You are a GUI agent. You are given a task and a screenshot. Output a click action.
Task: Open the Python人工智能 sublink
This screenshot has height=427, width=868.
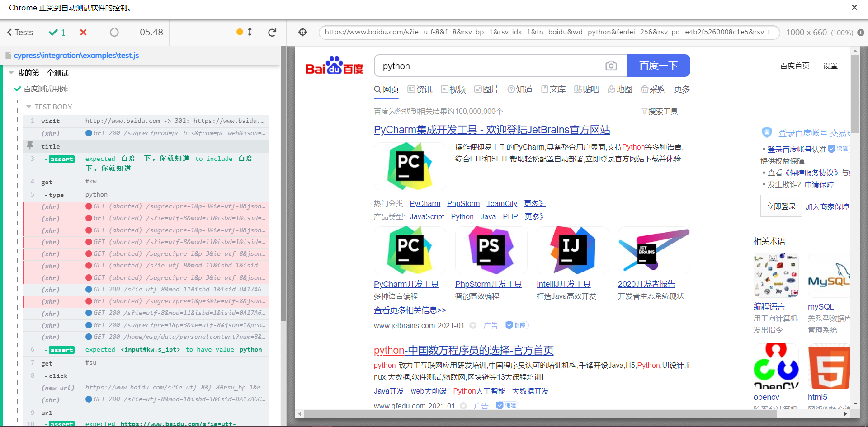tap(479, 391)
